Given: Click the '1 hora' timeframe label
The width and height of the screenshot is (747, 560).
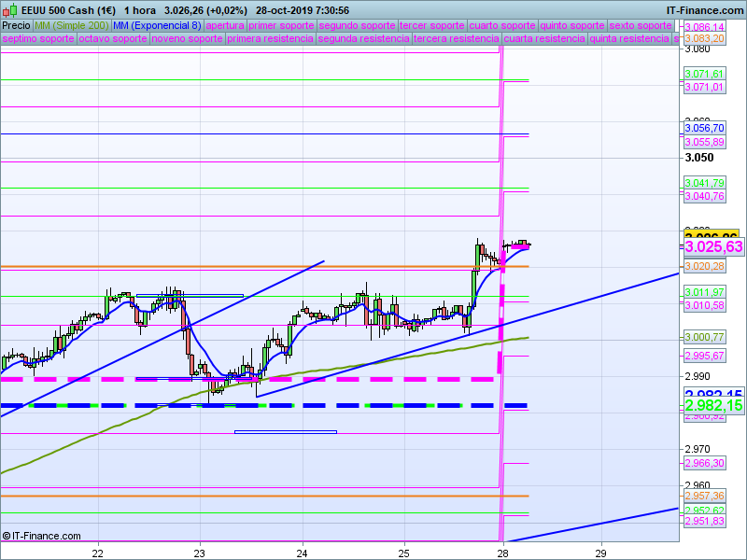Looking at the screenshot, I should coord(140,10).
